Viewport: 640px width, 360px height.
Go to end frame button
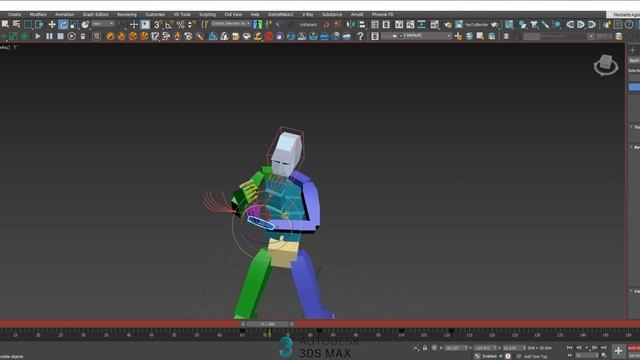604,347
